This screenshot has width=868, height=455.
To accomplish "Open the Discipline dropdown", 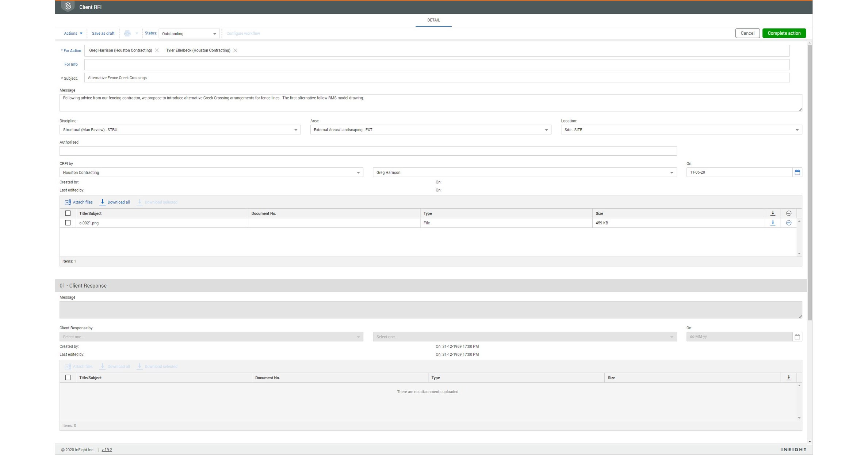I will 295,129.
